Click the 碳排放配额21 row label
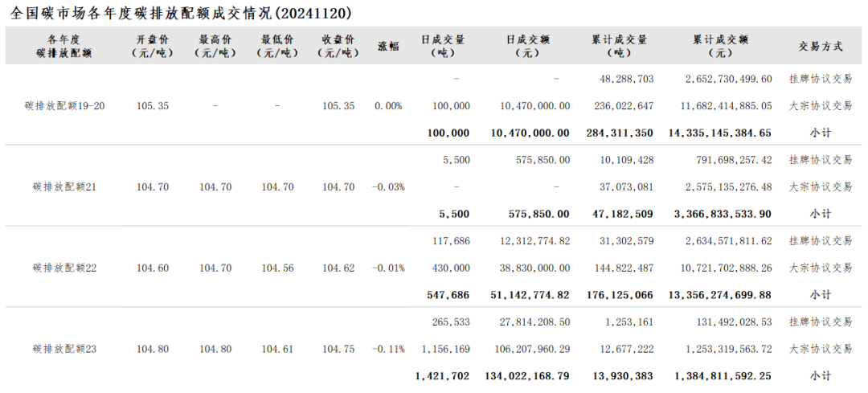Viewport: 868px width, 393px height. (65, 187)
